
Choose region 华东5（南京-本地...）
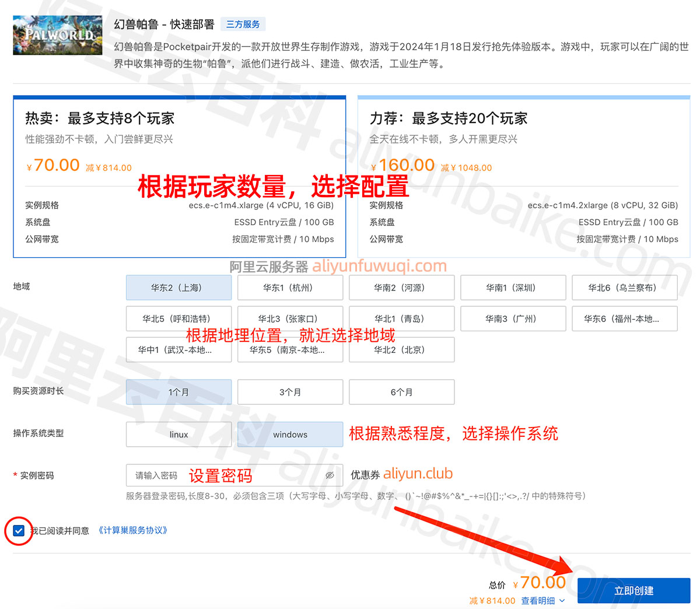point(290,349)
